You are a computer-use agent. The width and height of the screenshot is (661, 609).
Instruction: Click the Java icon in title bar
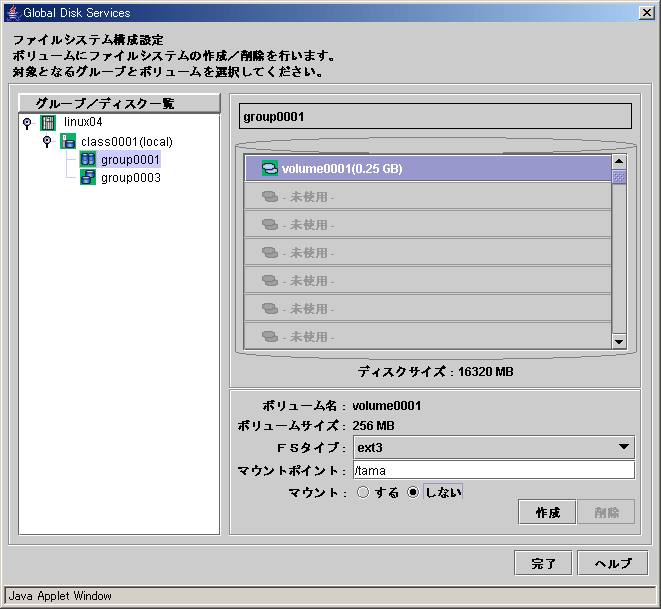(13, 13)
